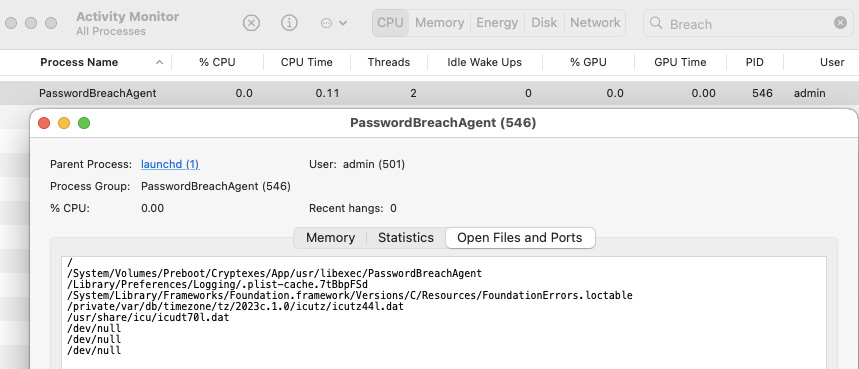The image size is (859, 369).
Task: Switch to the Memory toolbar tab
Action: pos(439,23)
